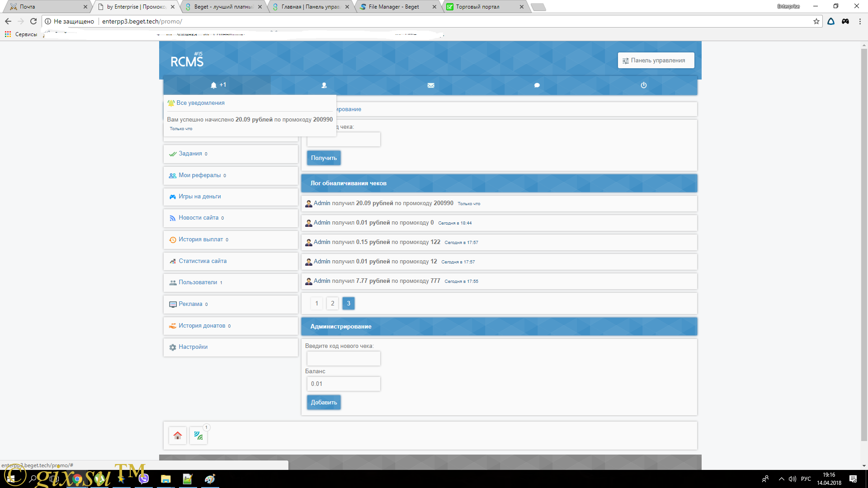Viewport: 868px width, 488px height.
Task: Open Настройки in the sidebar
Action: (x=231, y=347)
